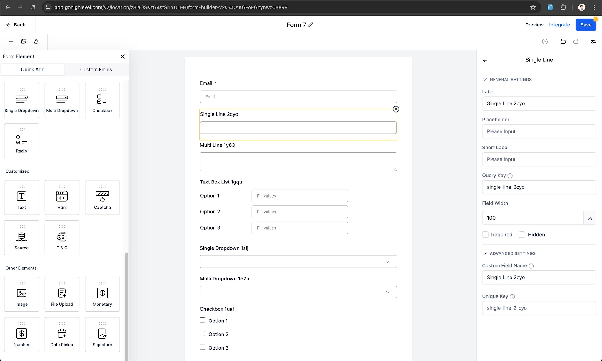Click Option 2 text box input

click(x=300, y=212)
